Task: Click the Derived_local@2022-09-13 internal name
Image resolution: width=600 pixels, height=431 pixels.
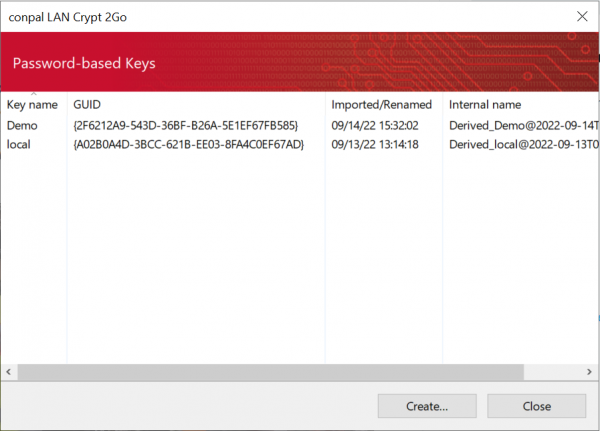Action: pyautogui.click(x=523, y=144)
